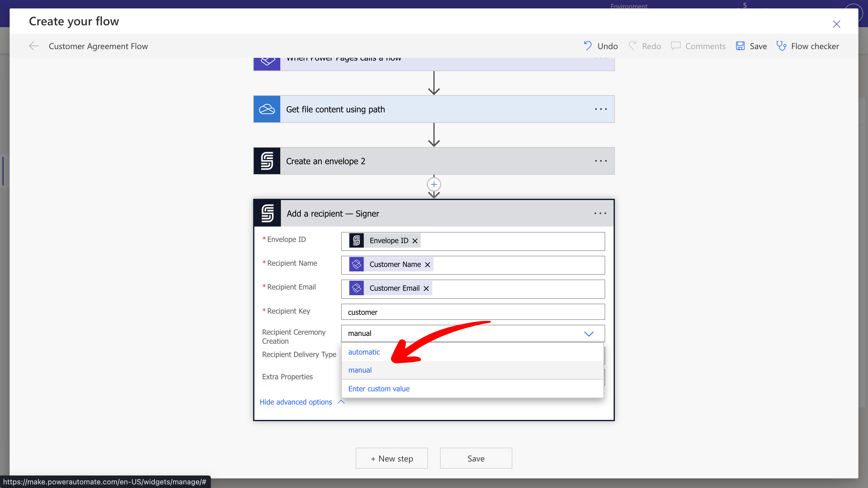Viewport: 868px width, 488px height.
Task: Click the New step button
Action: click(x=392, y=458)
